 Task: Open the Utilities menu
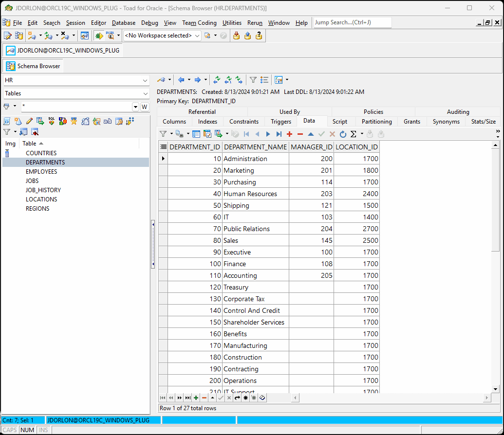[232, 23]
